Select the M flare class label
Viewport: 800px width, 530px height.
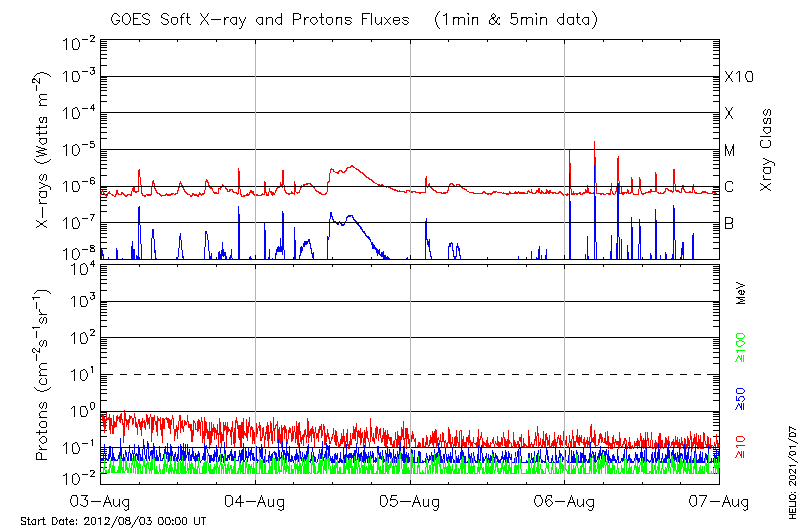pos(730,150)
